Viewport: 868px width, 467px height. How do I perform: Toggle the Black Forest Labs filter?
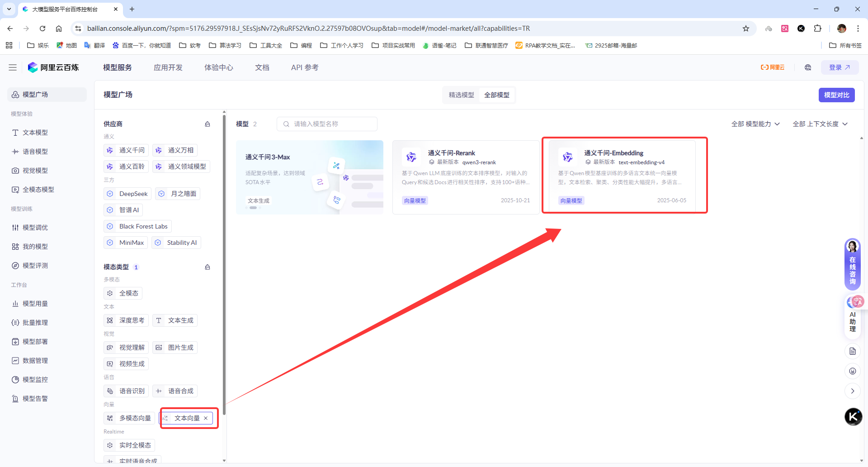click(x=137, y=226)
